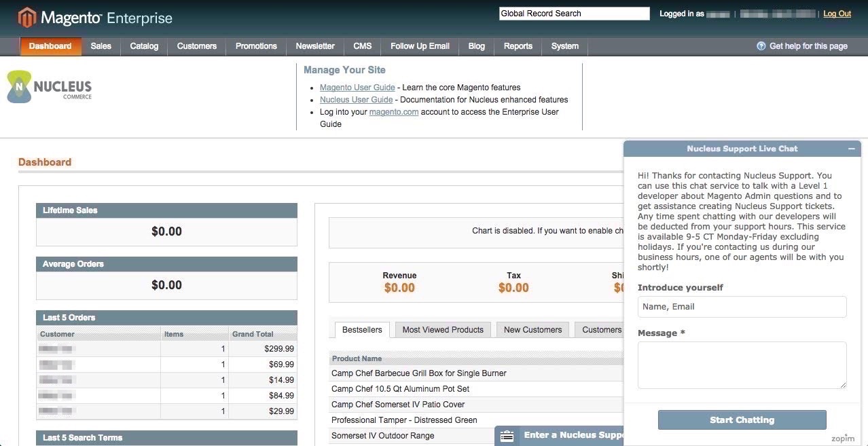The image size is (868, 446).
Task: Click the Start Chatting button
Action: [x=742, y=420]
